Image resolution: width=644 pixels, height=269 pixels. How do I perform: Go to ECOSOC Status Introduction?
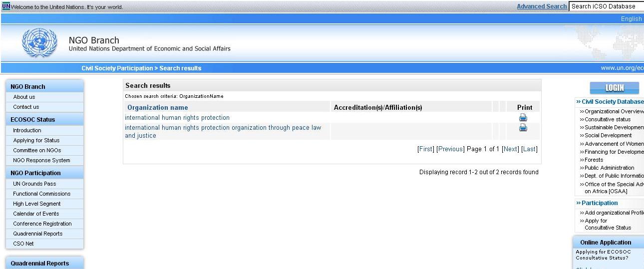[27, 130]
